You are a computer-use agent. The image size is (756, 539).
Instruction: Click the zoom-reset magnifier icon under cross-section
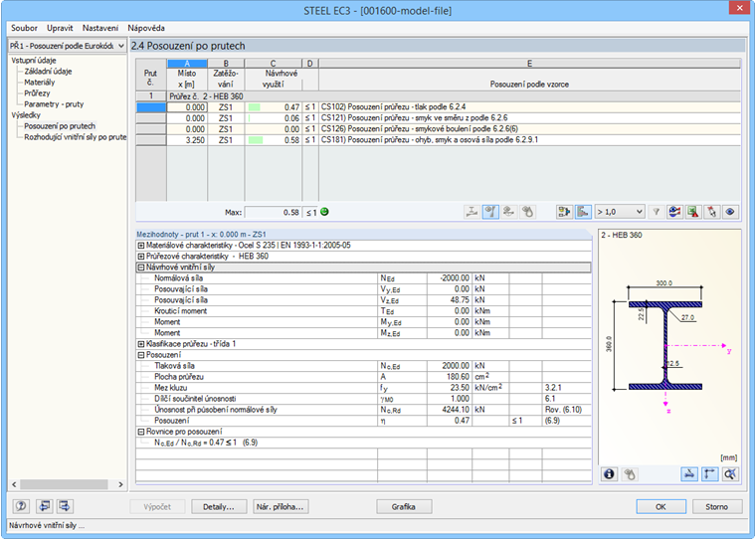pos(731,474)
